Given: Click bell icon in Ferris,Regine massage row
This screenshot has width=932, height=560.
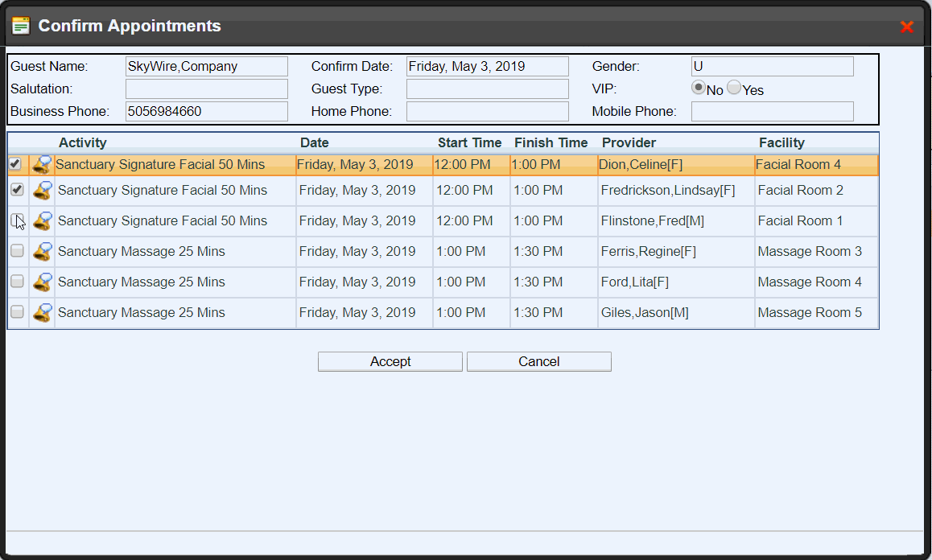Looking at the screenshot, I should click(42, 252).
